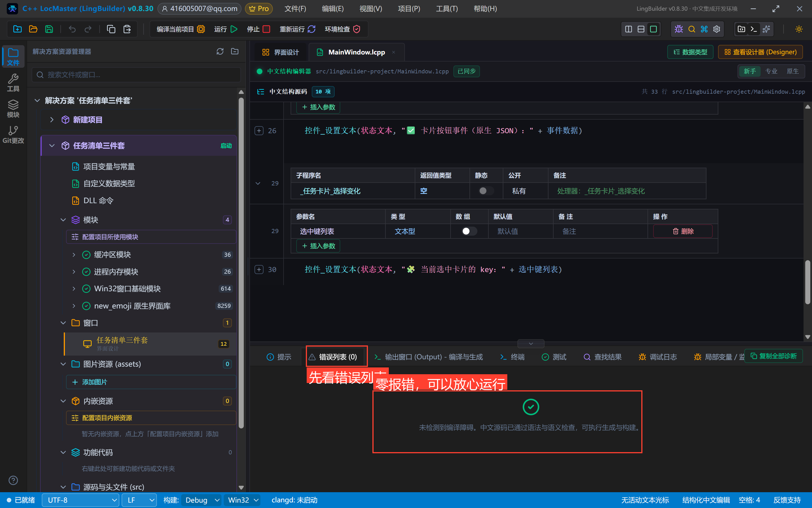This screenshot has width=812, height=508.
Task: Click the new project icon in toolbar
Action: pos(17,29)
